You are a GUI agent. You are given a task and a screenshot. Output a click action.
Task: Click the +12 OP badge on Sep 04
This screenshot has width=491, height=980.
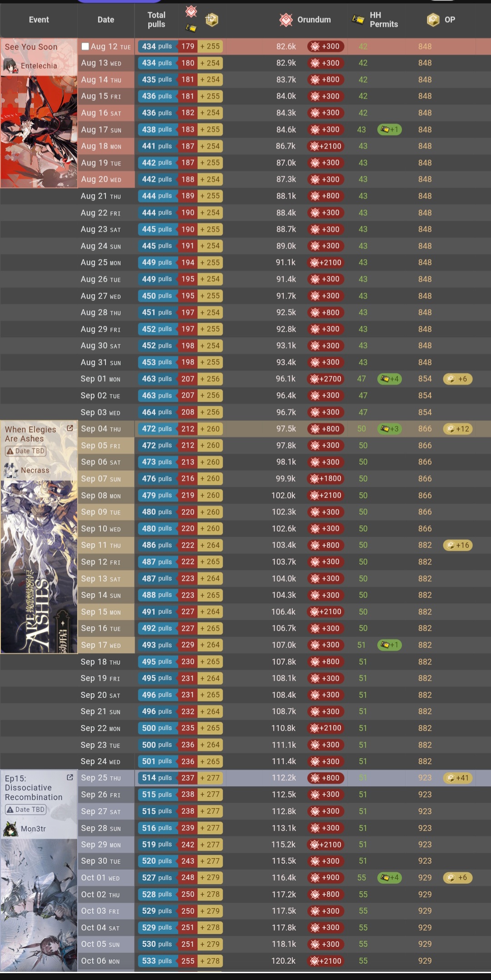[x=458, y=429]
